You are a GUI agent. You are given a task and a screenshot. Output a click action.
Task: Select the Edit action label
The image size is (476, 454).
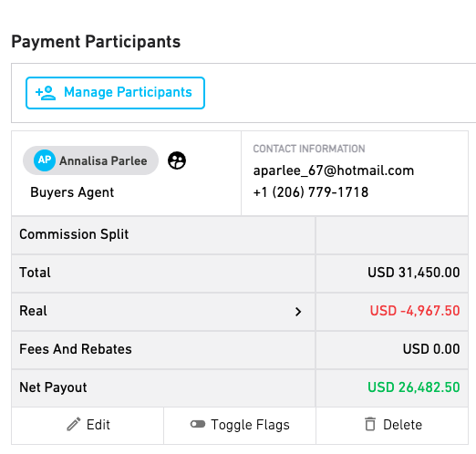coord(98,425)
